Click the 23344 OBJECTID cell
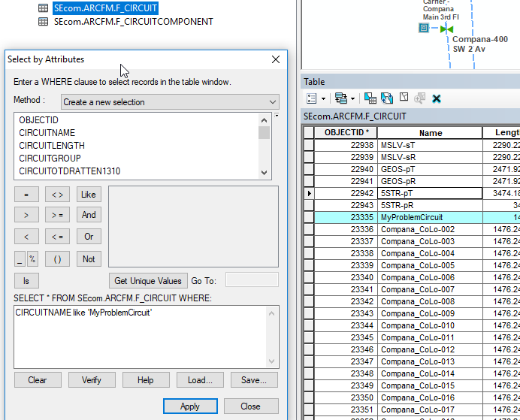520x420 pixels. 346,325
